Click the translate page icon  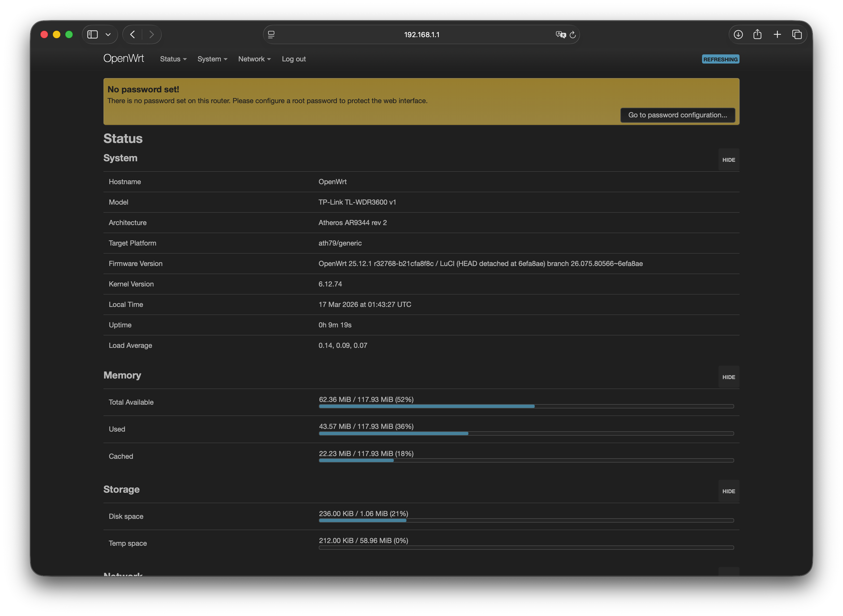click(x=560, y=35)
